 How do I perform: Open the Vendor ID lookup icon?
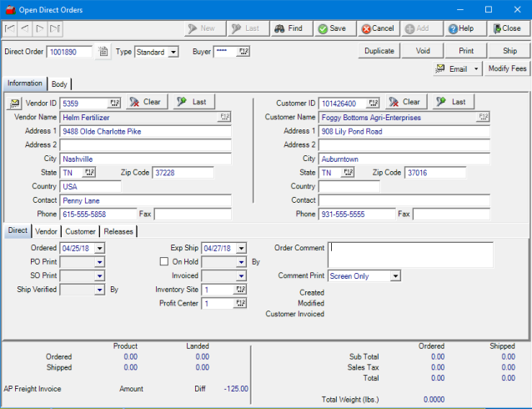[114, 103]
